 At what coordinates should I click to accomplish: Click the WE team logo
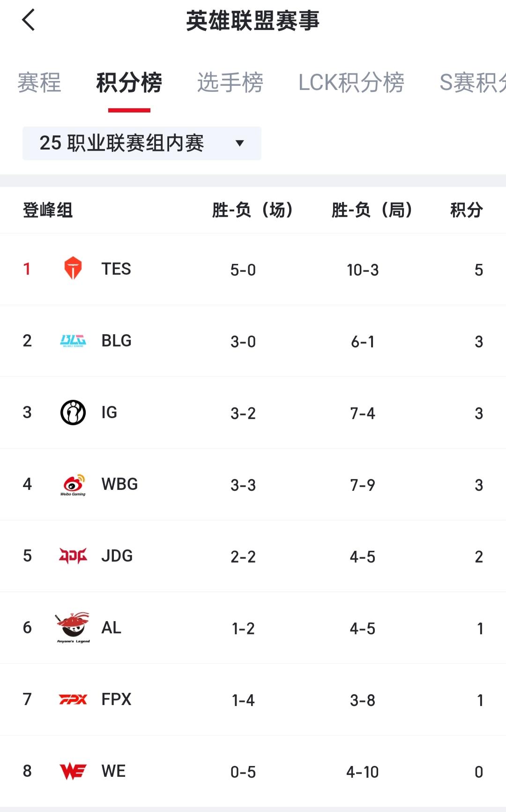click(x=73, y=771)
